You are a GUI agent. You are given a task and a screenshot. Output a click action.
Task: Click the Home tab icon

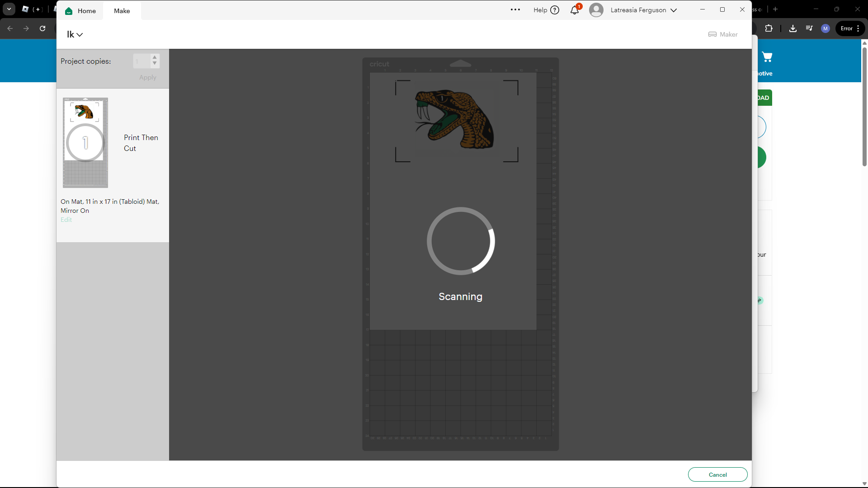pos(69,11)
